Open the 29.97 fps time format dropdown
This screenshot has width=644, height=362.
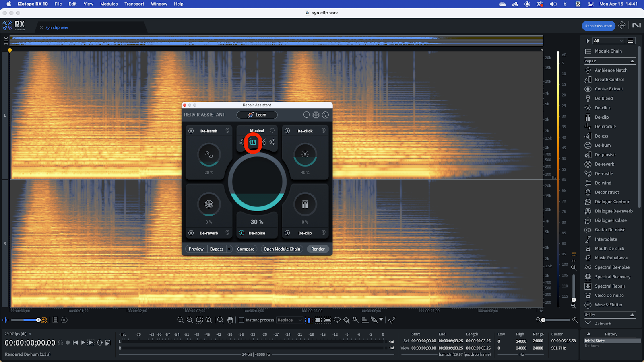coord(30,334)
